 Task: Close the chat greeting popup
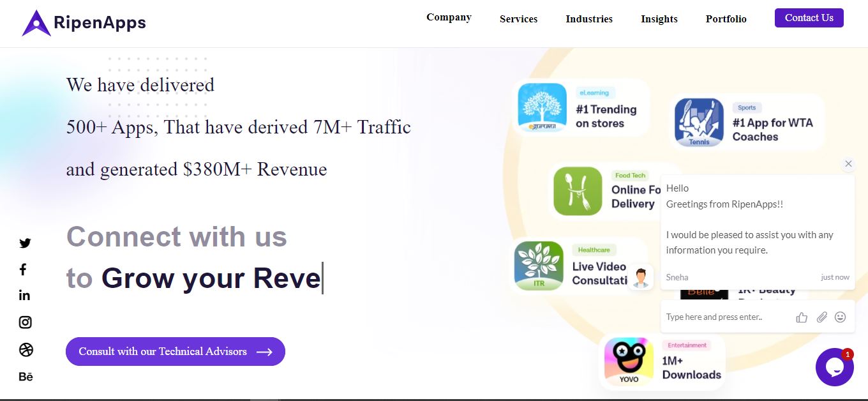coord(848,163)
